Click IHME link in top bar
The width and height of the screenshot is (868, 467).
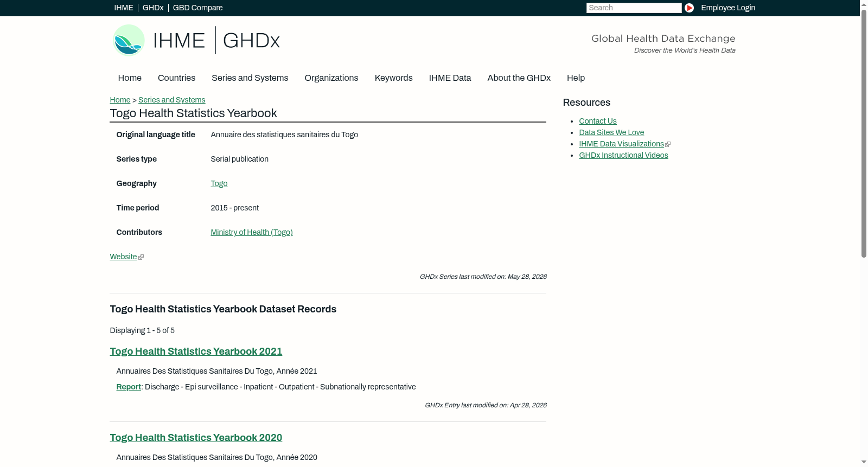124,8
